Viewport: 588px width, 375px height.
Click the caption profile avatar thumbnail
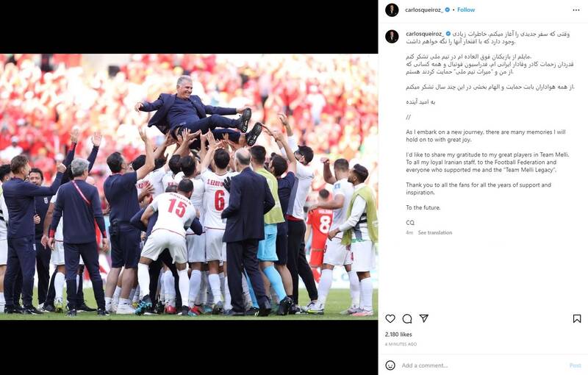point(392,36)
